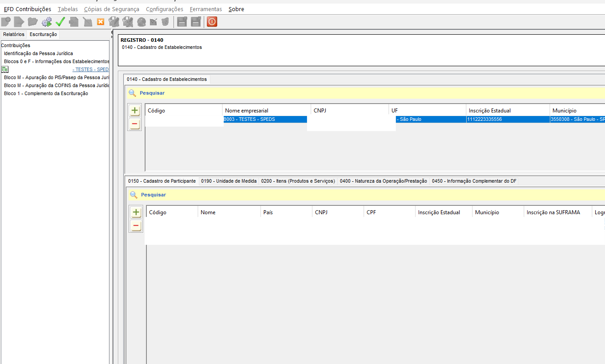The height and width of the screenshot is (364, 605).
Task: Add a new Participante with the plus button
Action: coord(136,212)
